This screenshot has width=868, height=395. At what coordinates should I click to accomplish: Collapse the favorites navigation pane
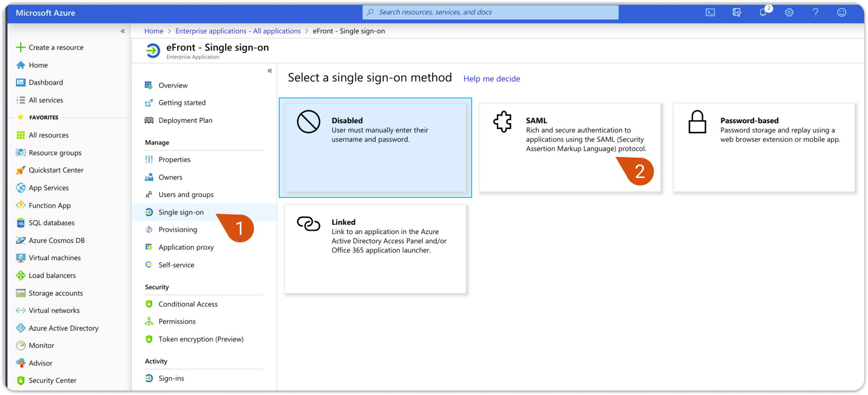123,31
